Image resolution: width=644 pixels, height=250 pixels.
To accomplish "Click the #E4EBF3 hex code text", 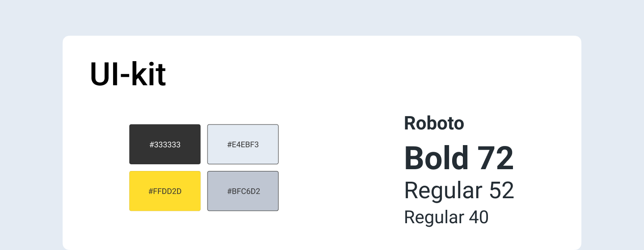I will click(x=243, y=145).
